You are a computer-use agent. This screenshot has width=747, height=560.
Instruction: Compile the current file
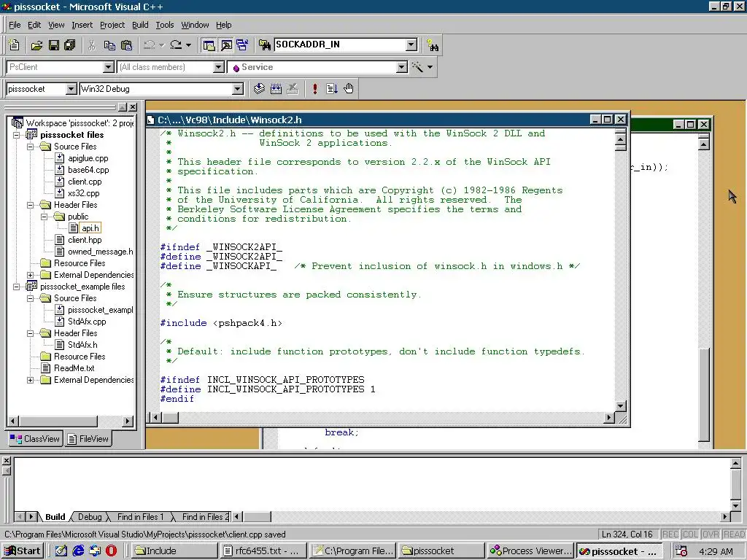click(x=259, y=88)
